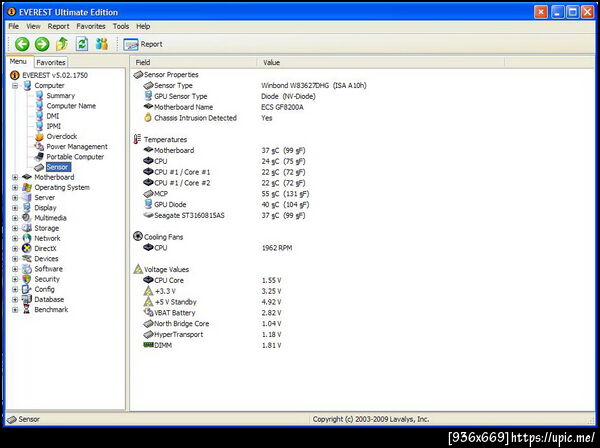Open the Favorites menu
The height and width of the screenshot is (448, 600).
91,26
